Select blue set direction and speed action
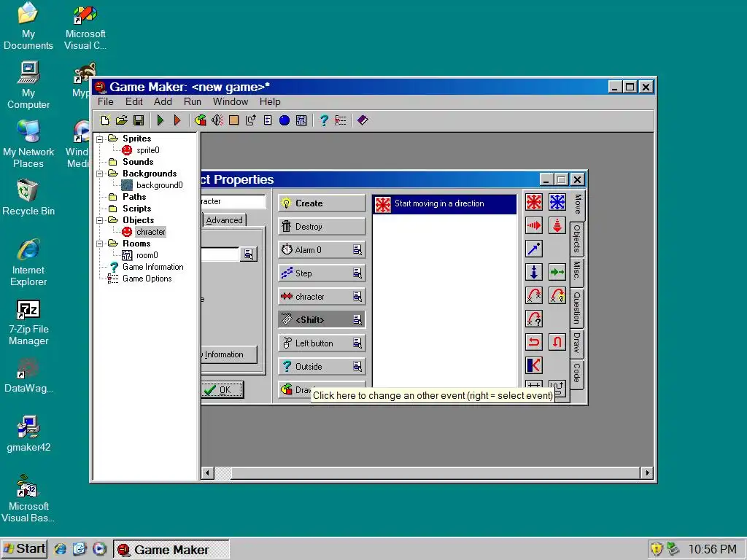Screen dimensions: 747x560 click(x=557, y=203)
